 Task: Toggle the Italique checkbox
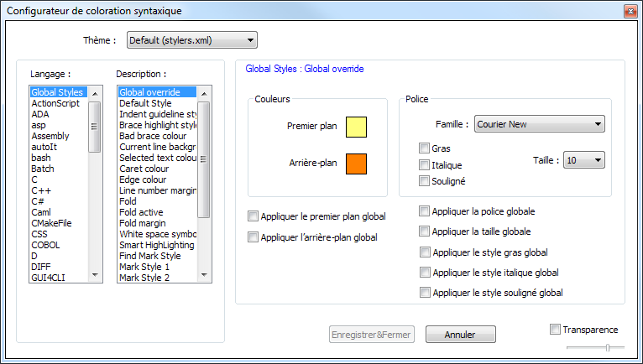[425, 164]
